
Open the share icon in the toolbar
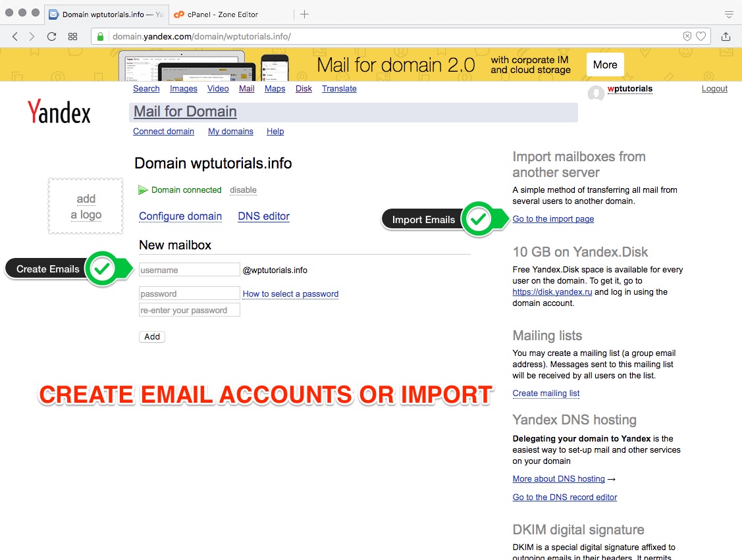coord(726,36)
